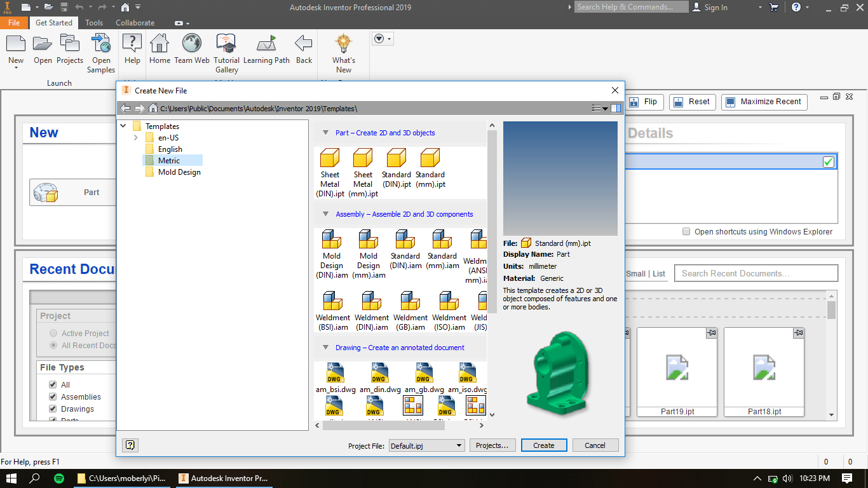Image resolution: width=868 pixels, height=488 pixels.
Task: Toggle the Assemblies file type checkbox
Action: click(x=53, y=396)
